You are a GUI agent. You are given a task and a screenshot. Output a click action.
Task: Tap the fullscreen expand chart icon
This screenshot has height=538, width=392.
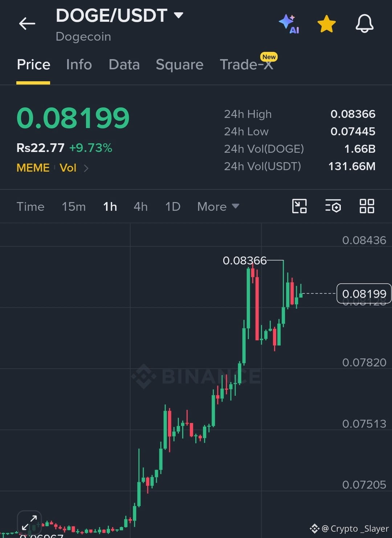click(x=29, y=522)
